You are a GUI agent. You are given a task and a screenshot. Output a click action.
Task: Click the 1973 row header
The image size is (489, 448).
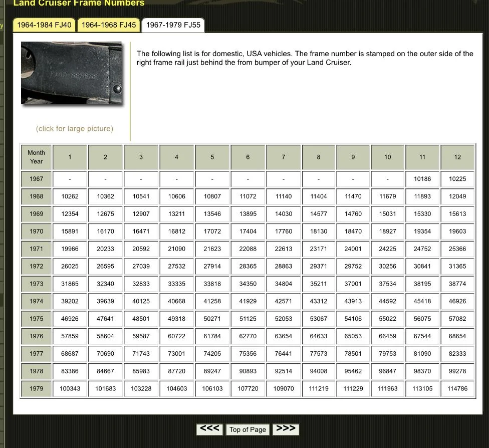tap(37, 284)
